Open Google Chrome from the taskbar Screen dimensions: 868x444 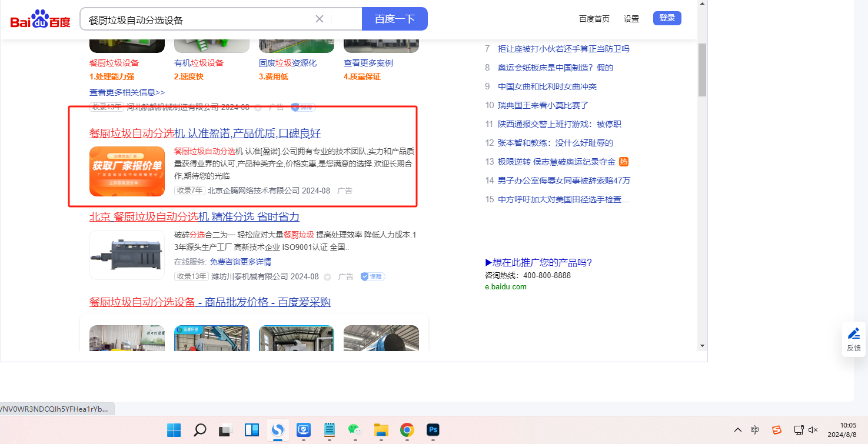coord(407,430)
